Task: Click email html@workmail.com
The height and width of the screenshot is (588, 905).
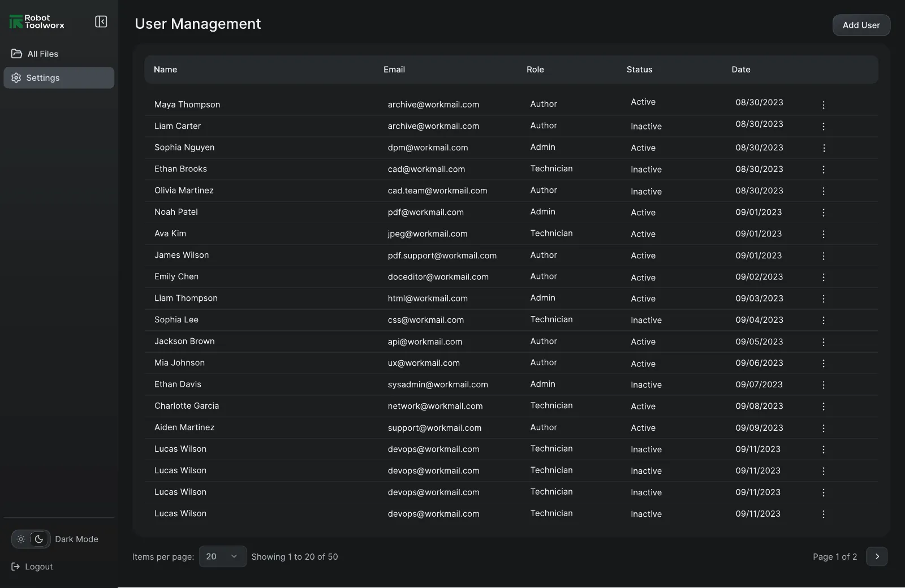Action: [x=428, y=299]
